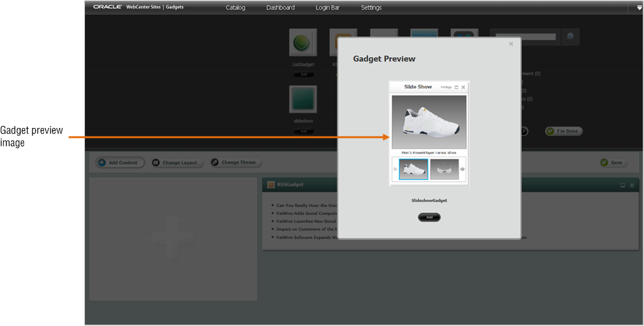Close the Gadget Preview dialog
644x326 pixels.
(511, 44)
